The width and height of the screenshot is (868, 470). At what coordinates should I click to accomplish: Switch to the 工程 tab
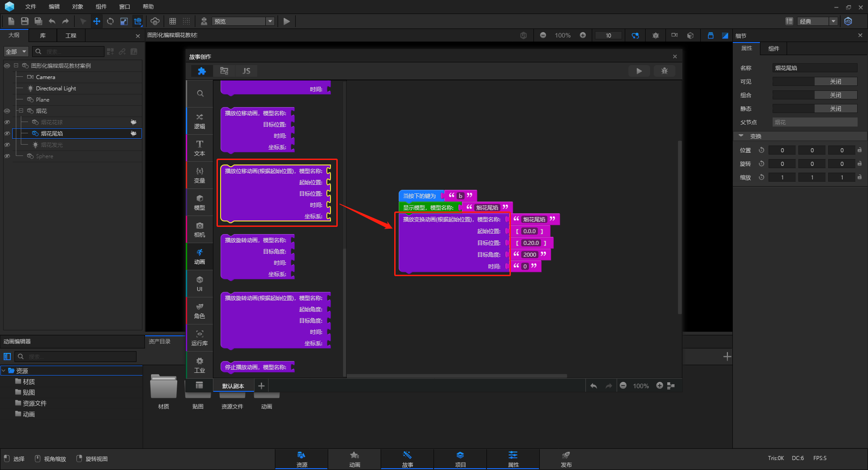point(71,35)
